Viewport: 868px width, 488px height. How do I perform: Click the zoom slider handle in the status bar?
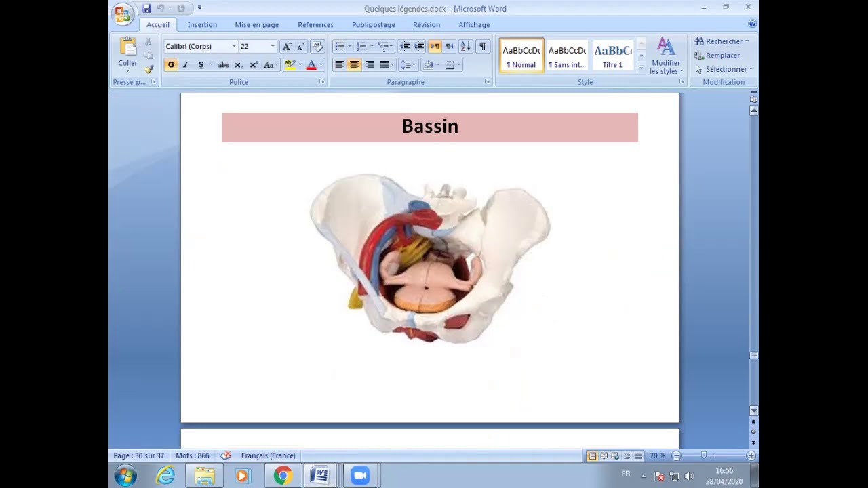click(704, 455)
